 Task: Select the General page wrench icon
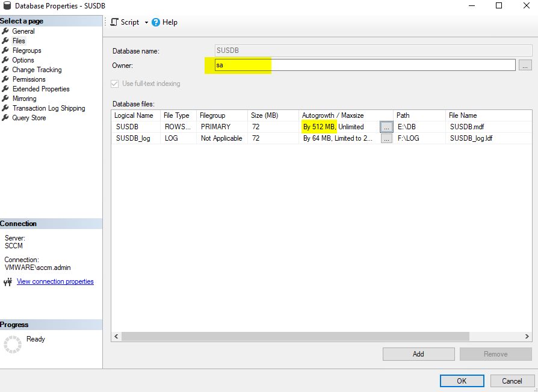(x=5, y=31)
